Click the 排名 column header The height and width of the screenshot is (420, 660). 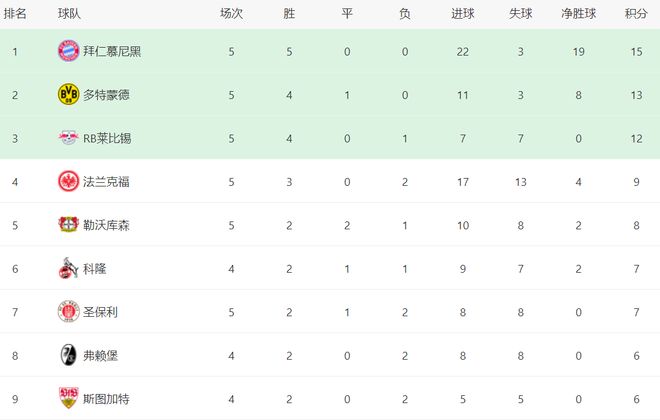coord(15,13)
